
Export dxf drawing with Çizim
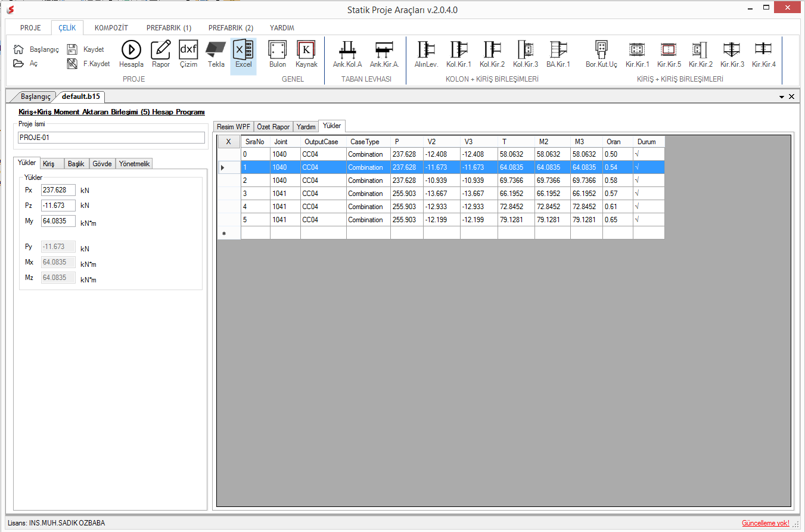pos(188,54)
